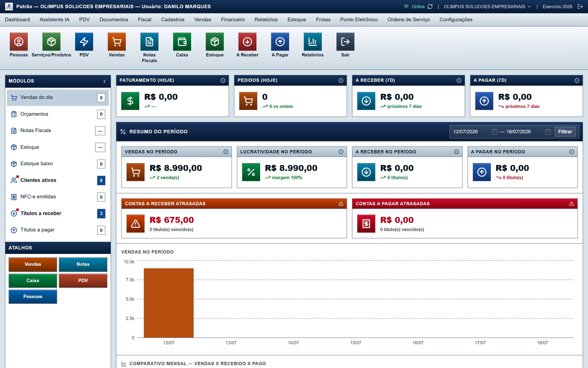Click the Títulos a receber count badge 3
The width and height of the screenshot is (588, 368).
pyautogui.click(x=101, y=214)
